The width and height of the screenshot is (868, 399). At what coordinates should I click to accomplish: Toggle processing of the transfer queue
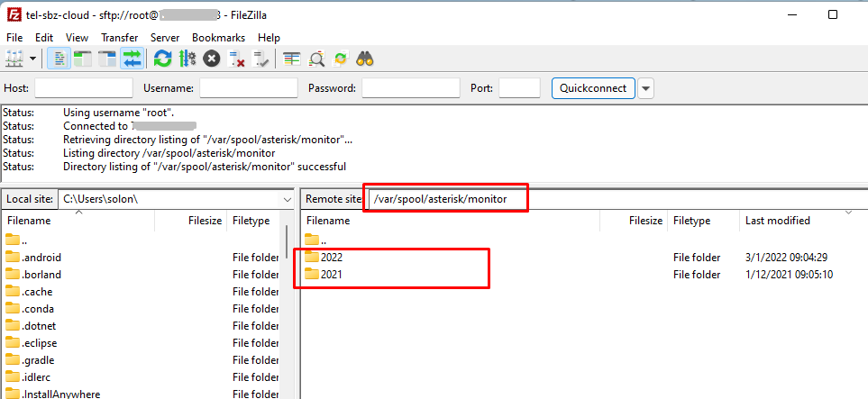187,59
